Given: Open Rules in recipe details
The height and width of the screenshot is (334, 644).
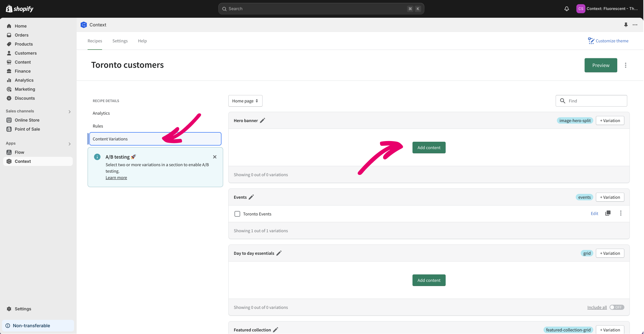Looking at the screenshot, I should tap(98, 126).
